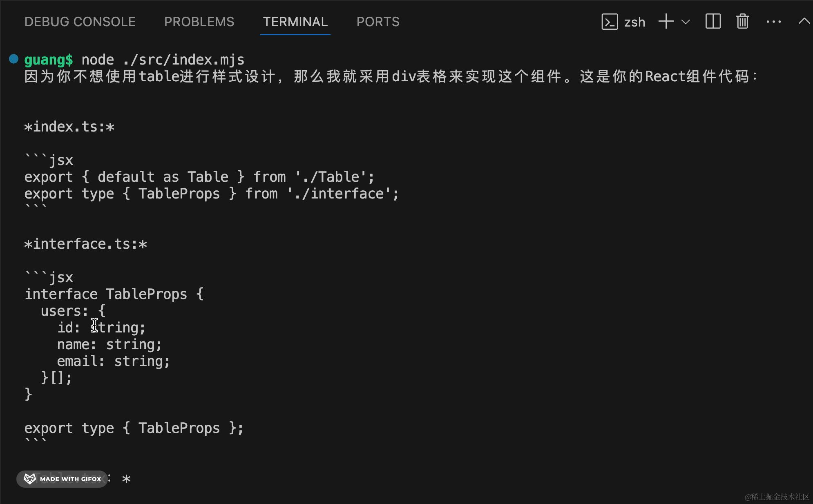Open the launch profile dropdown chevron
The image size is (813, 504).
coord(686,22)
